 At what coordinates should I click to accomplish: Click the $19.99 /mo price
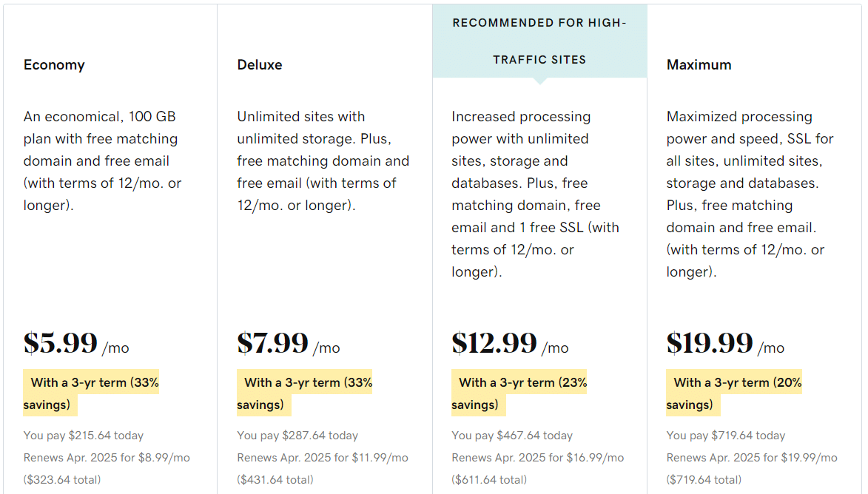pos(725,343)
